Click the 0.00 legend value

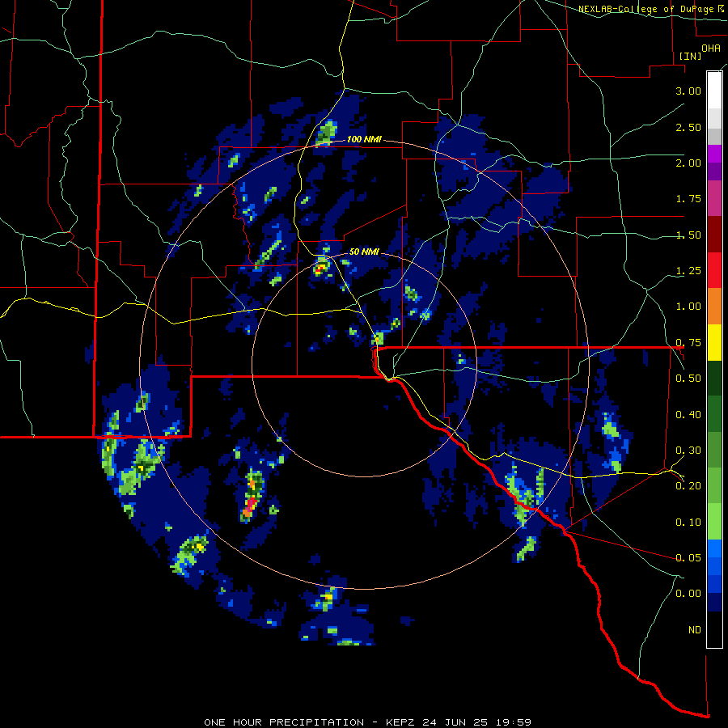tap(688, 594)
